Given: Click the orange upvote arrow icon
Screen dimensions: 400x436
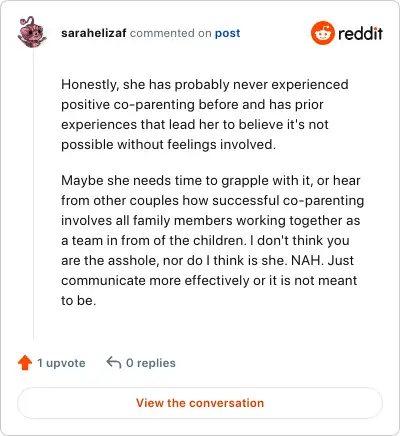Looking at the screenshot, I should click(x=25, y=363).
